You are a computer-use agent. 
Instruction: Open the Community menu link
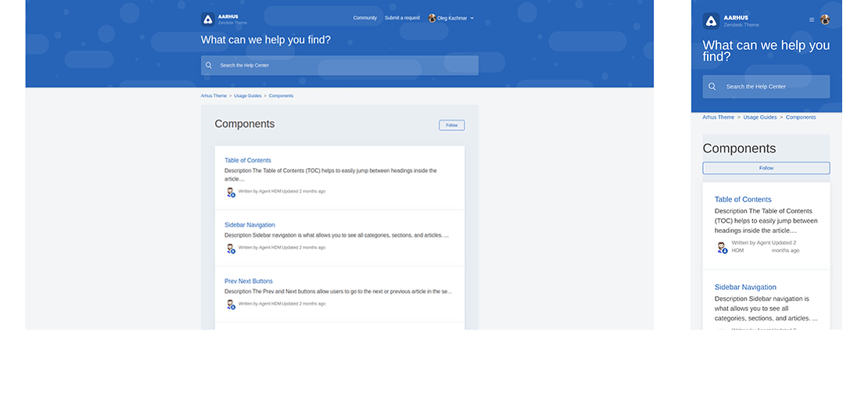pos(365,18)
